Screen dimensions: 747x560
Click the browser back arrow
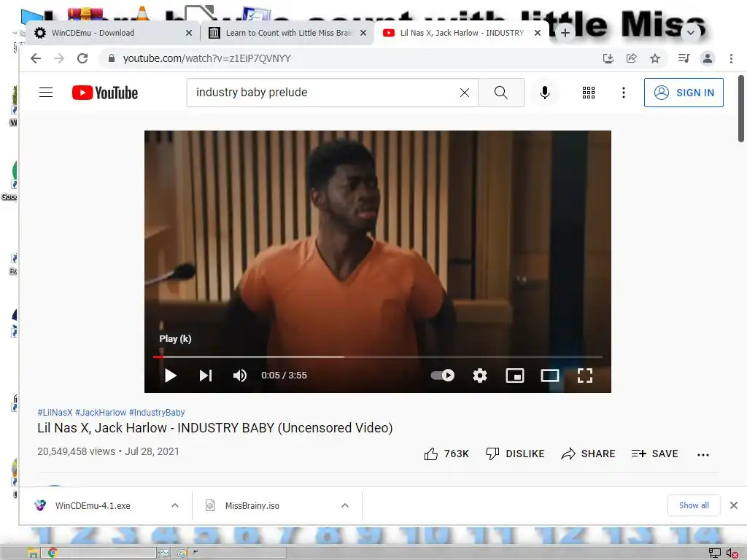coord(36,58)
